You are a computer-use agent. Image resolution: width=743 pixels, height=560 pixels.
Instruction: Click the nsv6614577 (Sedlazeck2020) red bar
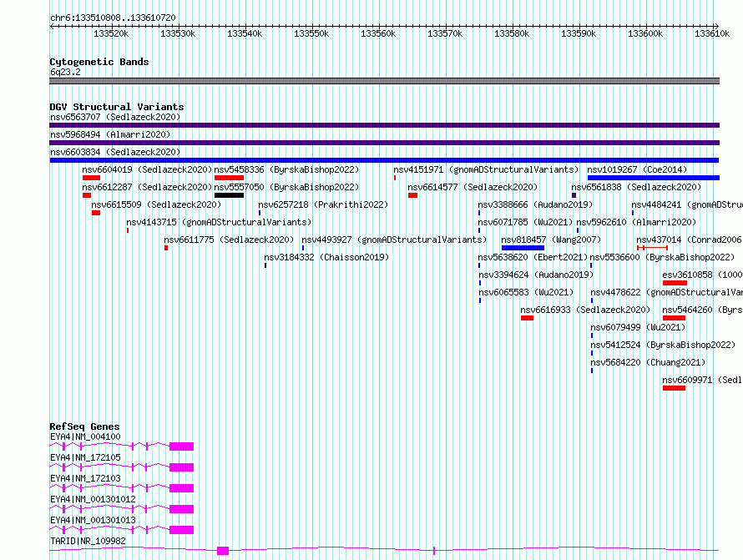pos(412,195)
